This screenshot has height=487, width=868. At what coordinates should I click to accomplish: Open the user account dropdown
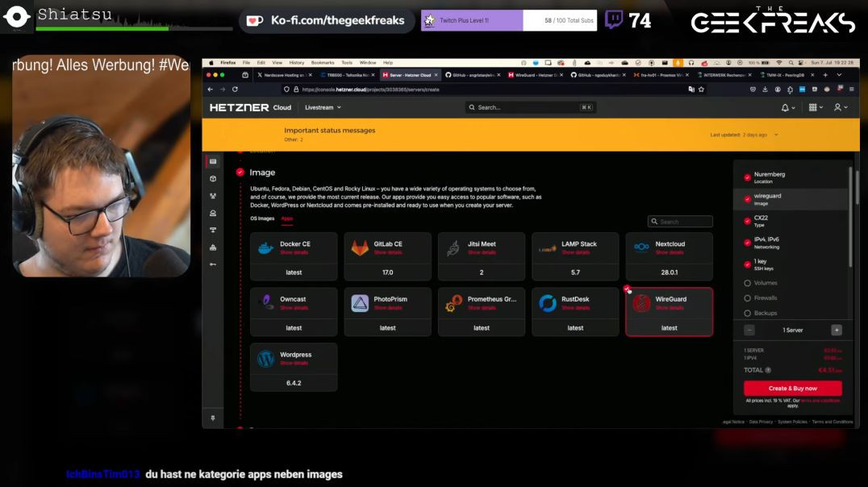(x=841, y=107)
